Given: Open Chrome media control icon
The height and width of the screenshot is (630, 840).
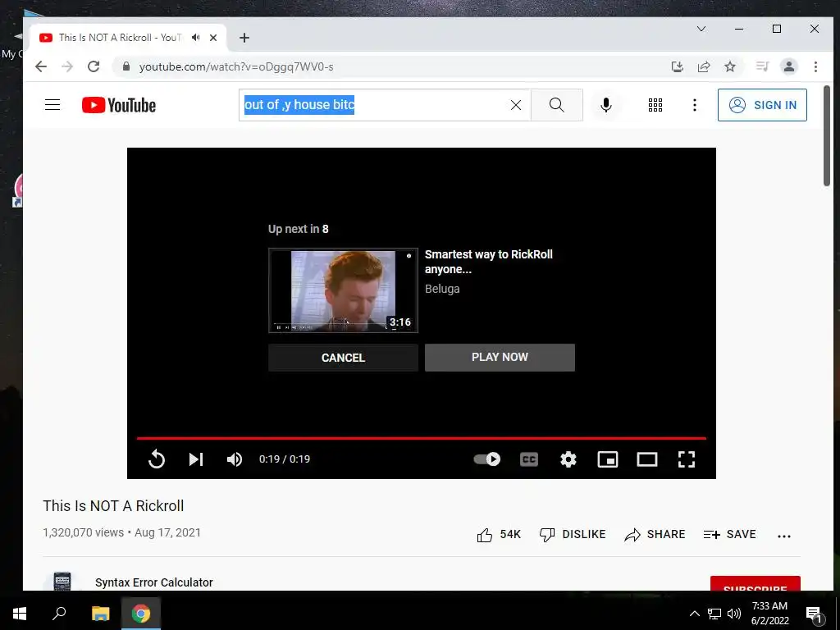Looking at the screenshot, I should coord(762,66).
